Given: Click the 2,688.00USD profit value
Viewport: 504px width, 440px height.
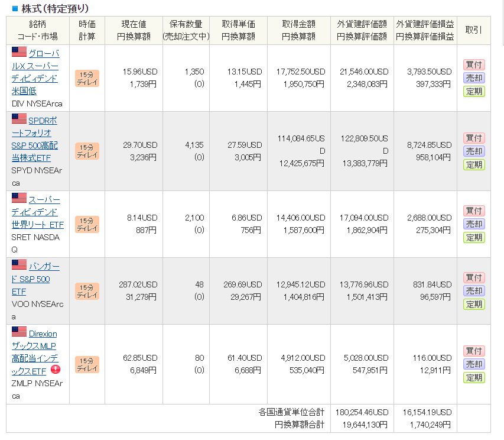Looking at the screenshot, I should pos(430,218).
